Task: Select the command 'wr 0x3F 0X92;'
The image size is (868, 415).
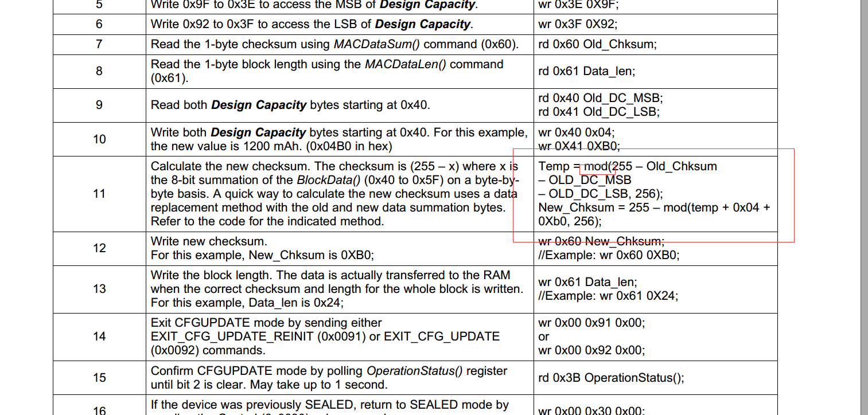Action: point(578,24)
